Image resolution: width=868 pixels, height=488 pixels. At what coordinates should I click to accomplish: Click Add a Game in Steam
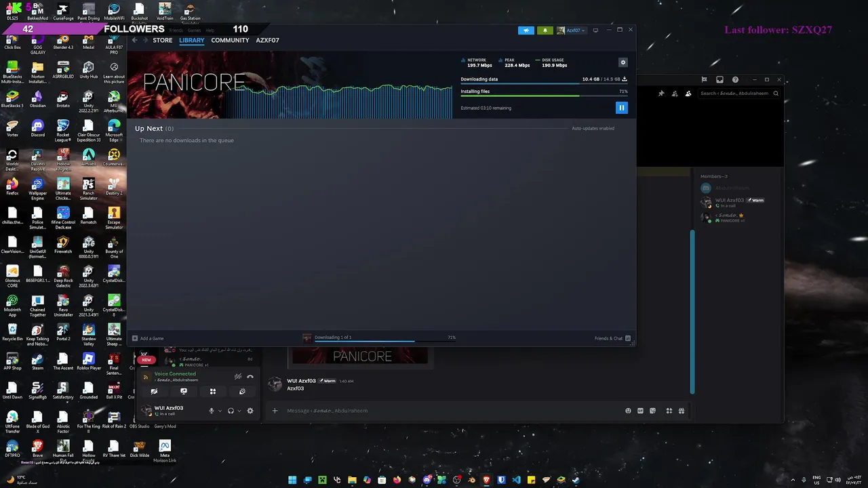click(148, 338)
